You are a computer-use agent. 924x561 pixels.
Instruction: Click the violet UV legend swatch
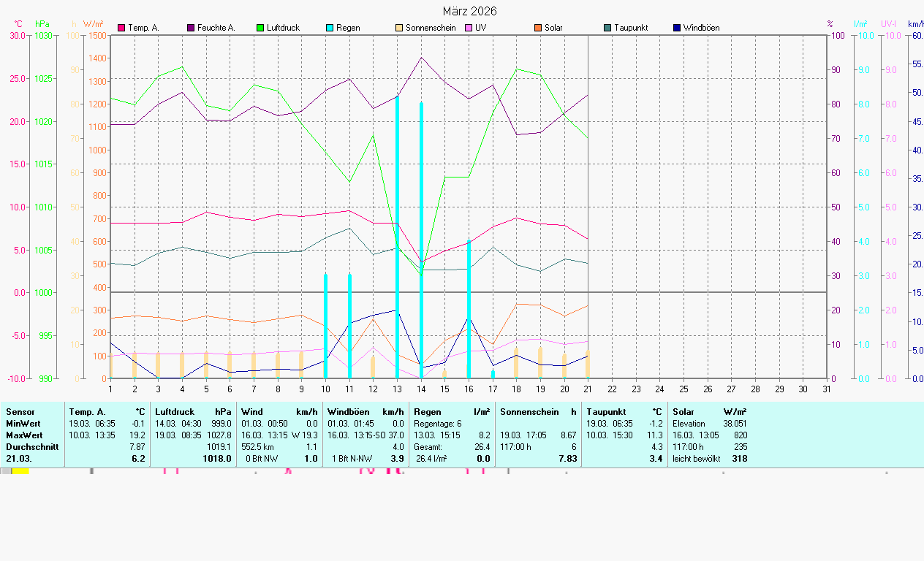pyautogui.click(x=469, y=28)
